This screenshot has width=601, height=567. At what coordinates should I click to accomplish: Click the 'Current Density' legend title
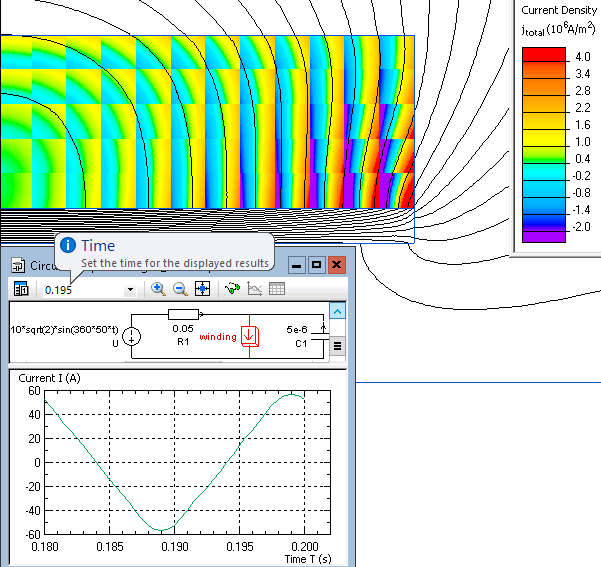coord(559,10)
